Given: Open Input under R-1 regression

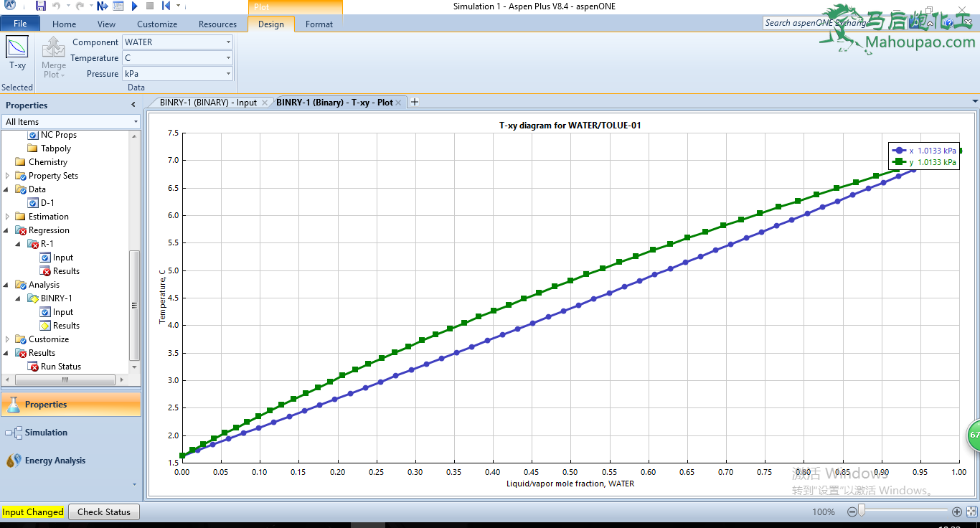Looking at the screenshot, I should point(57,258).
